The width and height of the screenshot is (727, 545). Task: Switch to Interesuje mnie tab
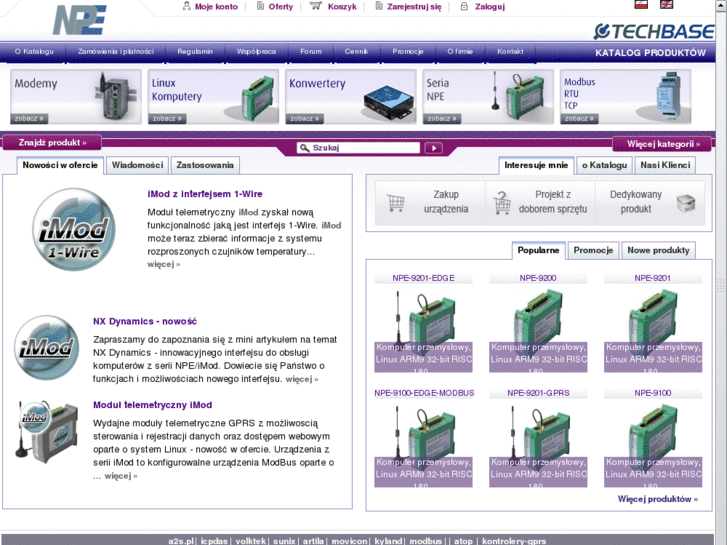tap(536, 165)
